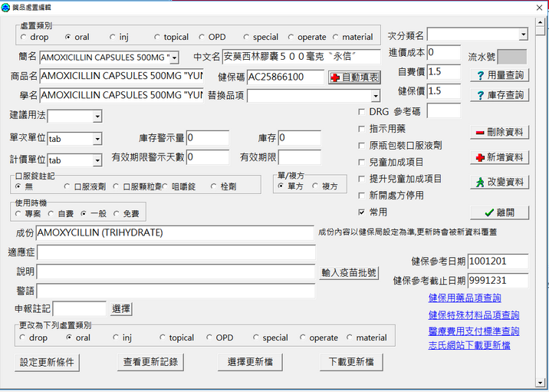Click the 中文名 input field
549x392 pixels.
point(301,57)
